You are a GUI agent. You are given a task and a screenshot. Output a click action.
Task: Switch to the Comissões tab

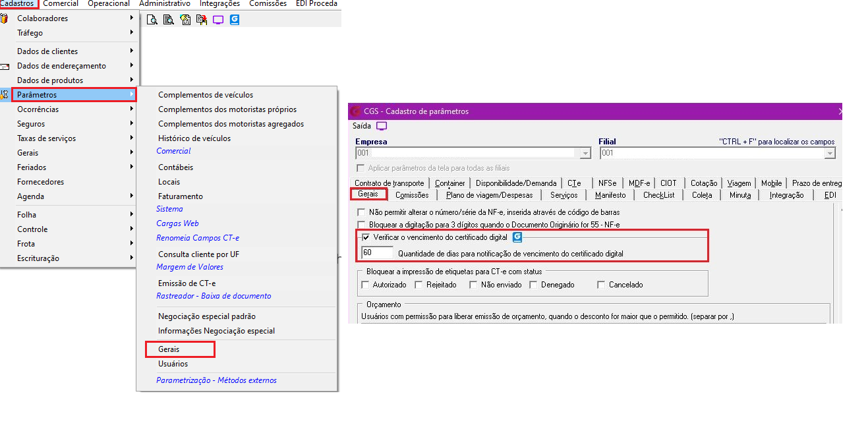pos(412,195)
